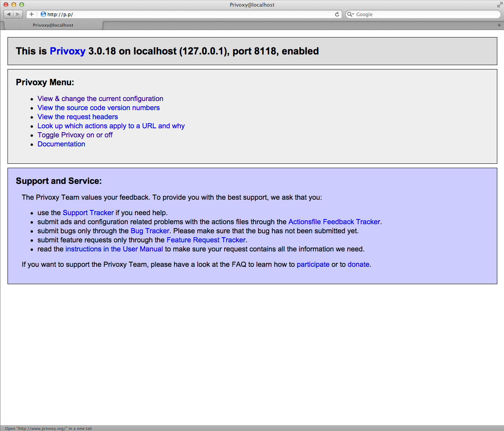Open the Feature Request Tracker link
Viewport: 504px width, 431px height.
206,240
